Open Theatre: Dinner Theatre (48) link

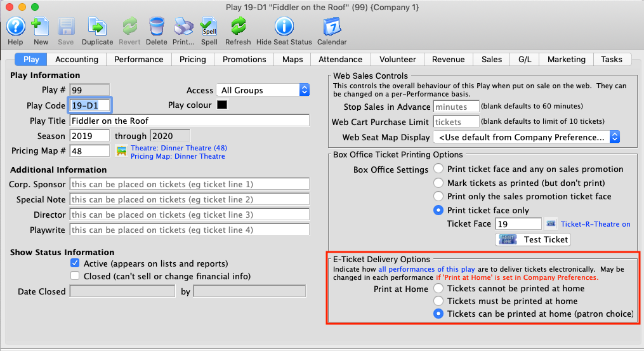tap(179, 147)
